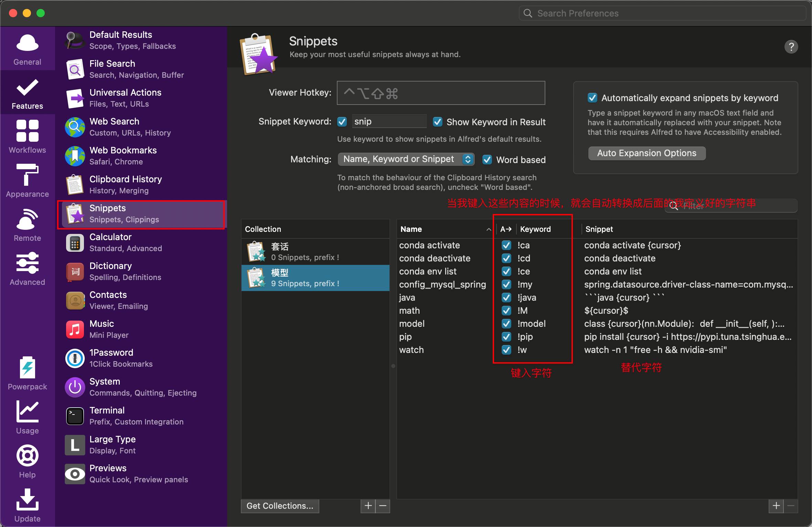Toggle auto-expand checkbox for !pip snippet
812x527 pixels.
[506, 336]
